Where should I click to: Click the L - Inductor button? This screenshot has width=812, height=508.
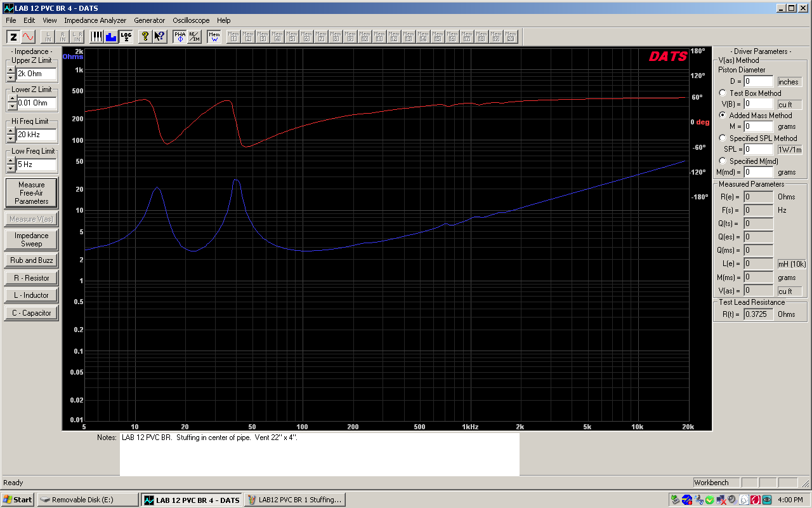[31, 295]
